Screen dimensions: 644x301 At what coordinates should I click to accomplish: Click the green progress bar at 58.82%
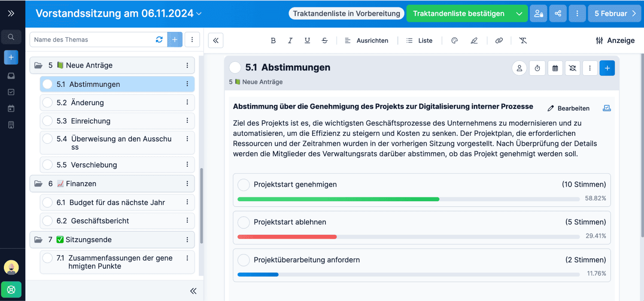click(x=339, y=199)
